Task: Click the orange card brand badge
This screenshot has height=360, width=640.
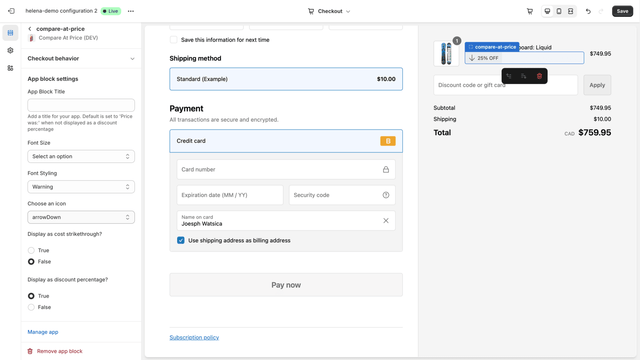Action: coord(388,141)
